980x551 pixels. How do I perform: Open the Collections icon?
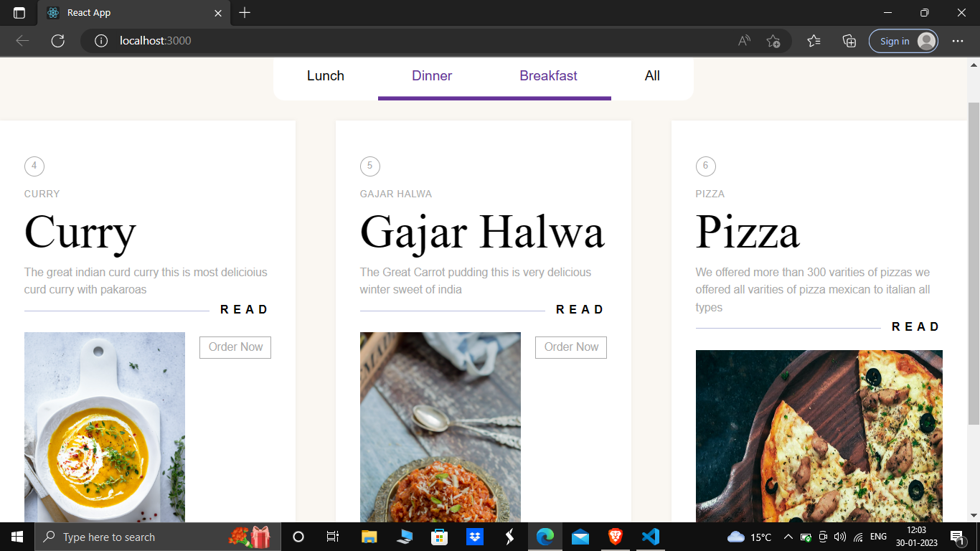click(849, 41)
